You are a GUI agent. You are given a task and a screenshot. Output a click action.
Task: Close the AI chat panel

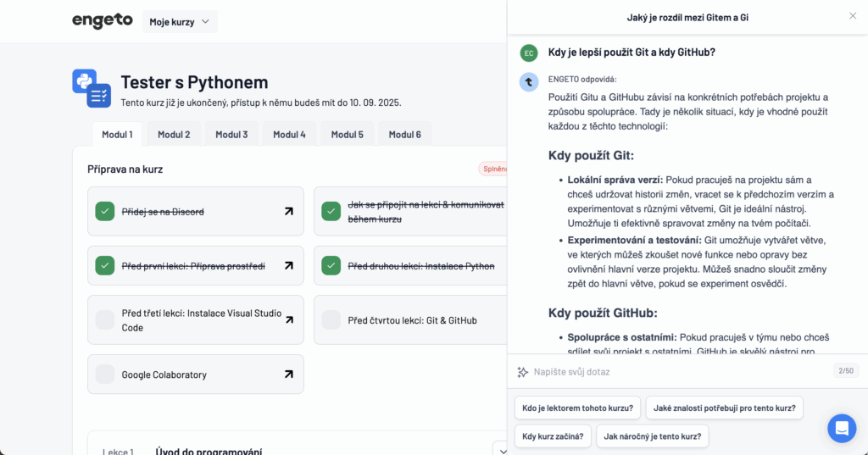852,16
